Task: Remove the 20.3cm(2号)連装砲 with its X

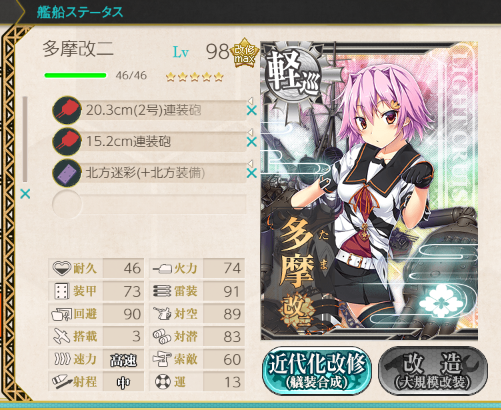Action: (x=252, y=111)
